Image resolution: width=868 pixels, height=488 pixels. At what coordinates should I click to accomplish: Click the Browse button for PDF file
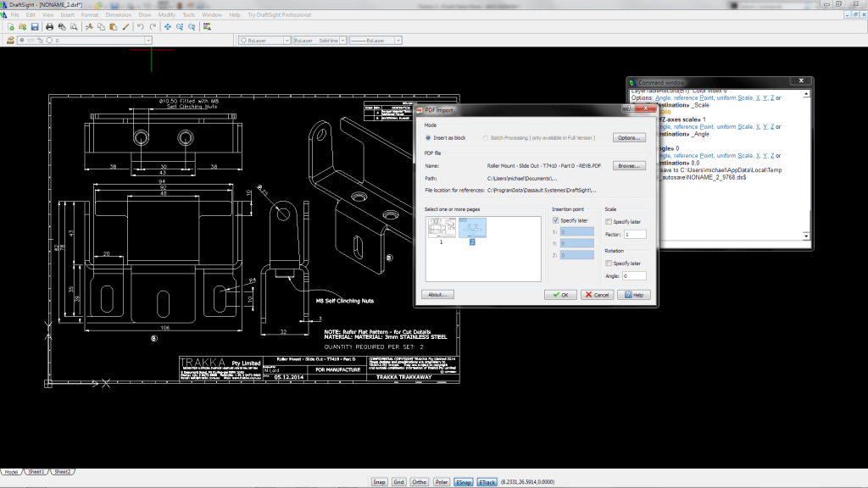tap(630, 166)
